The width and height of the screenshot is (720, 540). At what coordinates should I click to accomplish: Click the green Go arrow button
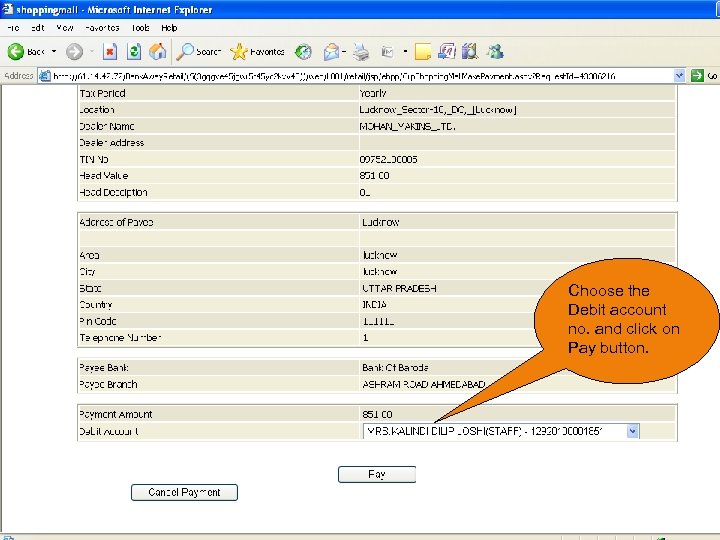pyautogui.click(x=697, y=75)
